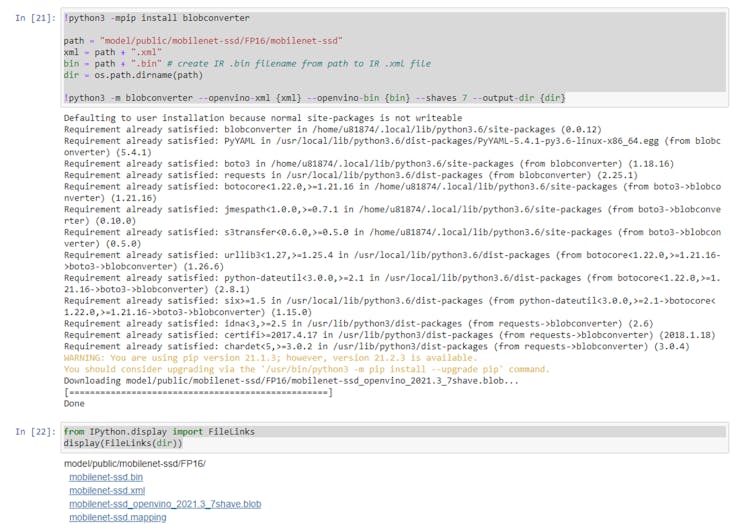Click the 'Downloading model/public/mobilenet-ssd' output line
This screenshot has width=740, height=530.
click(x=291, y=380)
